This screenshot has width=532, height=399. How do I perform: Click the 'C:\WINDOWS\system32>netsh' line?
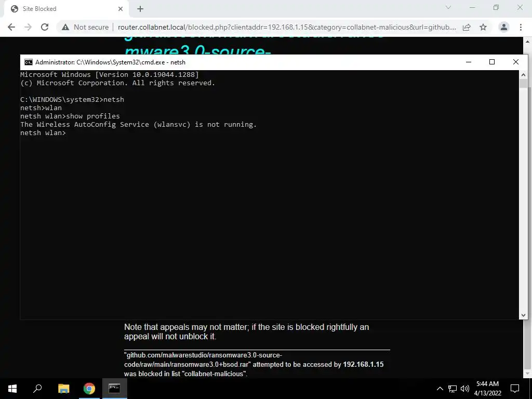click(72, 99)
